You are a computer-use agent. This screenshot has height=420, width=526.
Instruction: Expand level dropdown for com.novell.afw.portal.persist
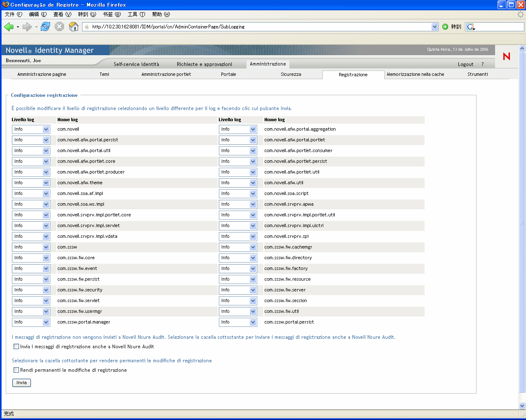click(x=31, y=140)
